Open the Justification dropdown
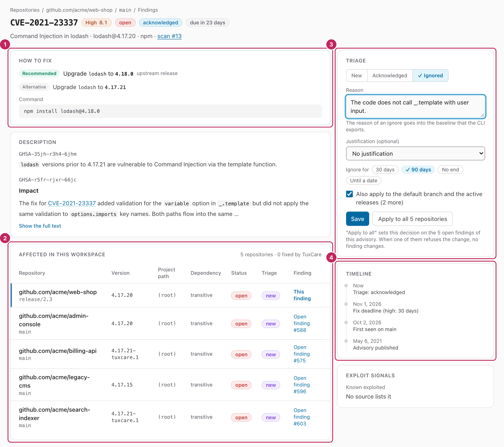Image resolution: width=504 pixels, height=447 pixels. tap(416, 153)
